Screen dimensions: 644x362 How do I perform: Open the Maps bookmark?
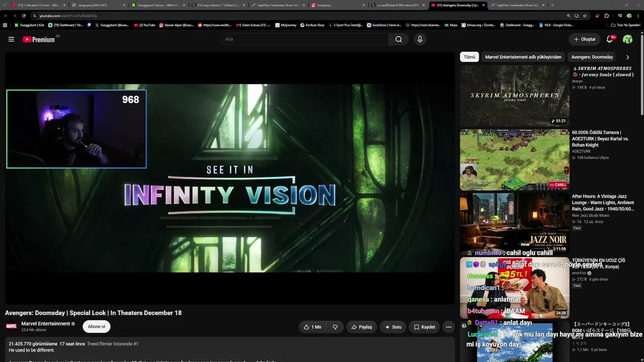pos(451,25)
